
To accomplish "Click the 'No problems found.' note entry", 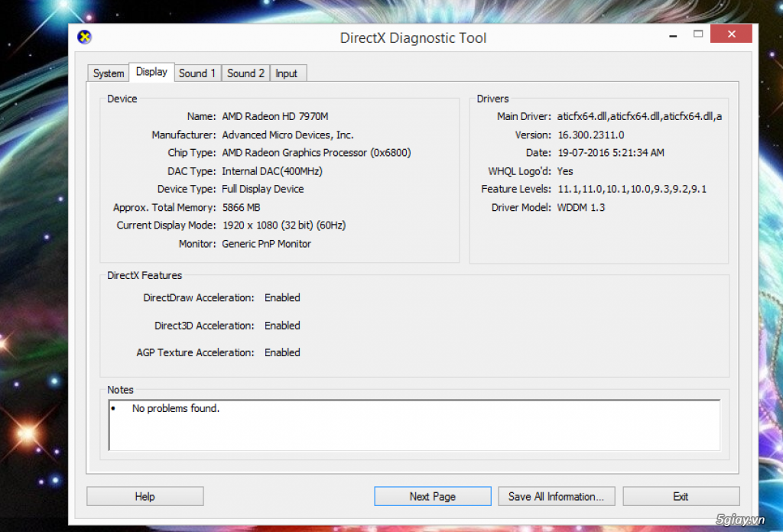I will [x=176, y=409].
